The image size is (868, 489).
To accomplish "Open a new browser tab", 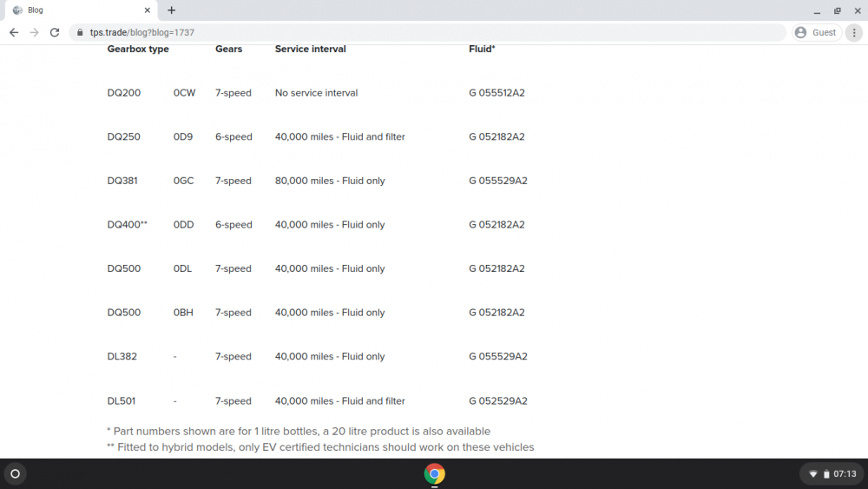I will point(172,10).
